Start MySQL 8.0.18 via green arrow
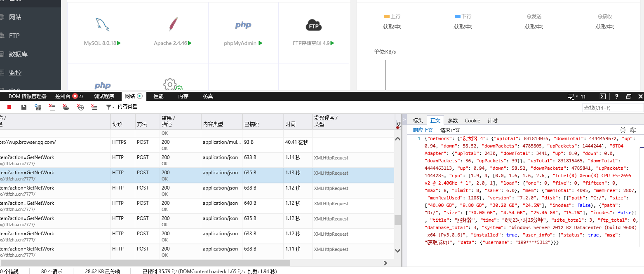Screen dimensions: 644x274 pos(119,43)
